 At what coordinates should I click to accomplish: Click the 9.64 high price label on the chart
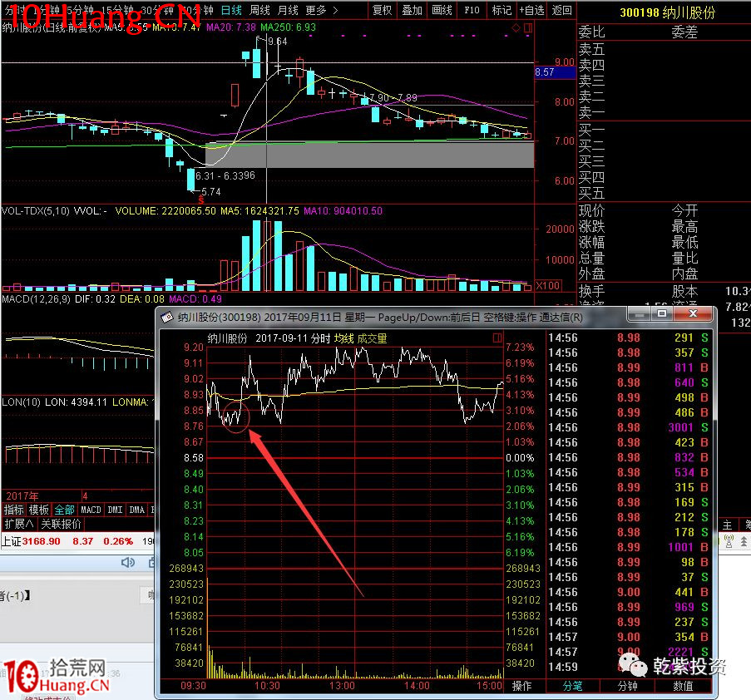tap(277, 42)
